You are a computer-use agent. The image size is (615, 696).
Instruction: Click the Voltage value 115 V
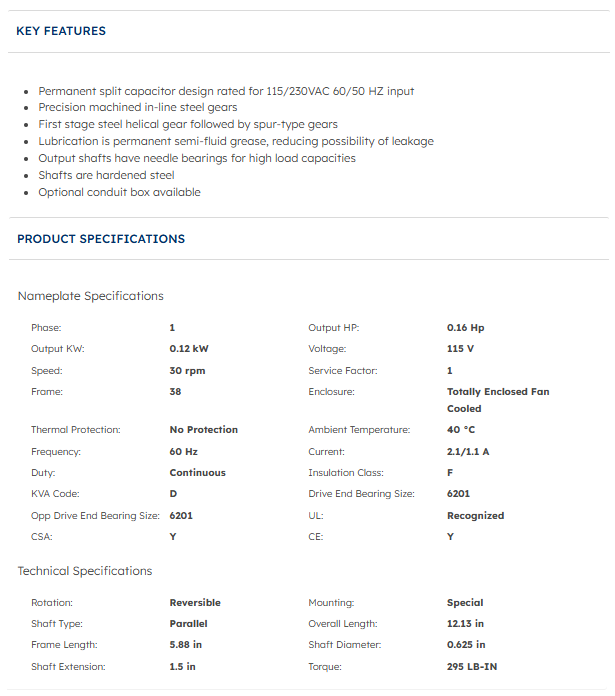460,349
